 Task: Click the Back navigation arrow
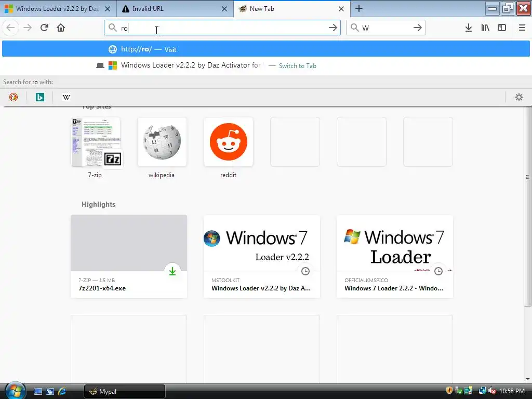10,28
